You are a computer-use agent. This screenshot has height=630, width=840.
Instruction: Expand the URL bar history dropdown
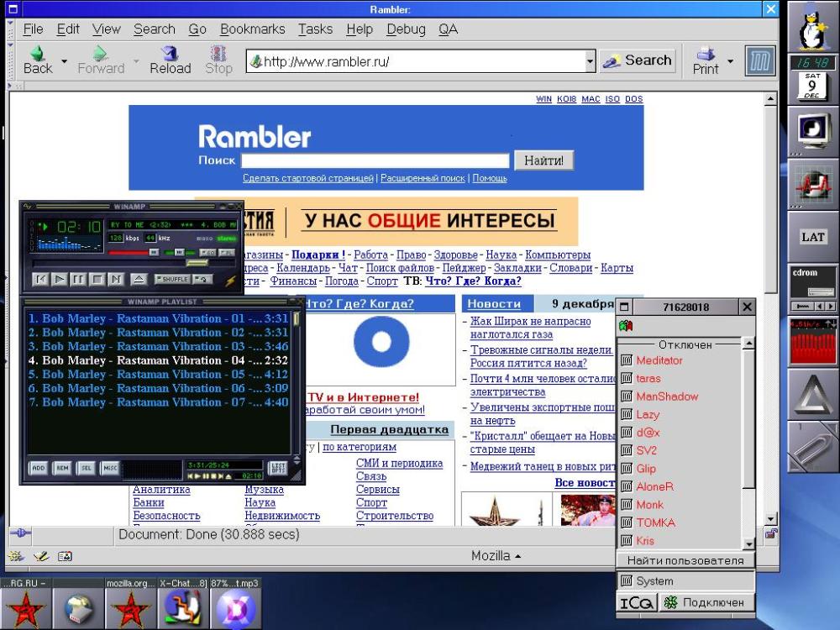coord(590,61)
